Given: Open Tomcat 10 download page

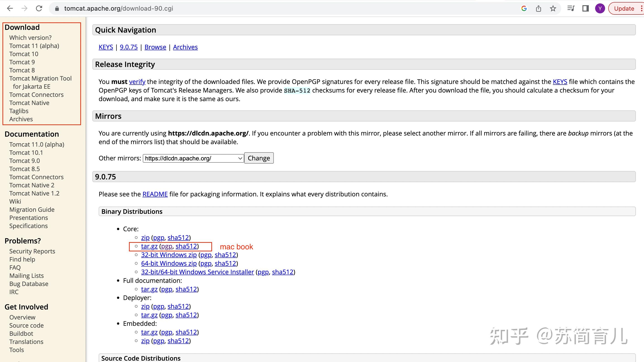Looking at the screenshot, I should pyautogui.click(x=24, y=54).
